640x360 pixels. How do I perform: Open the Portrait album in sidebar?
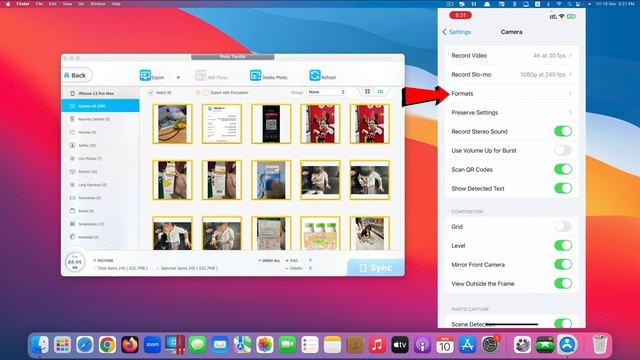[100, 171]
